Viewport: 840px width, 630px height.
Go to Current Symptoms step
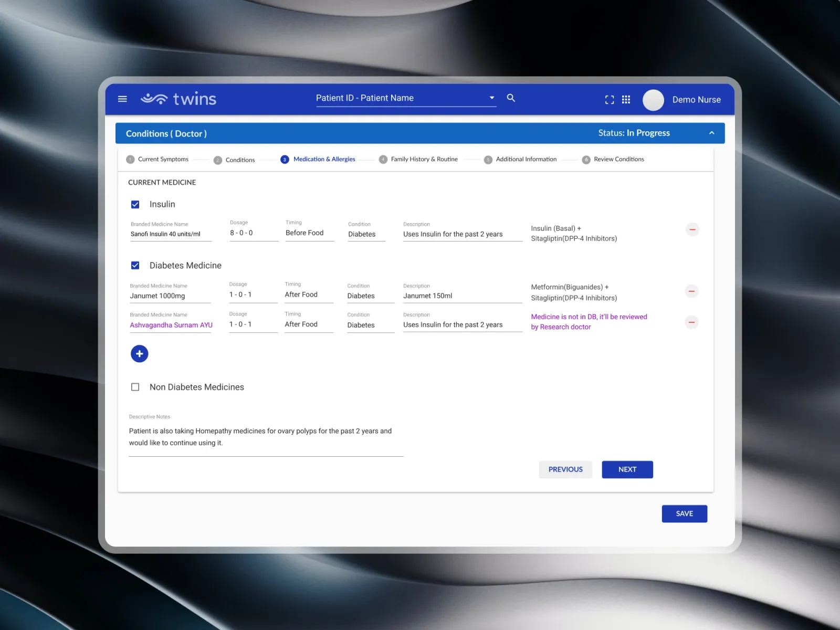pyautogui.click(x=157, y=159)
